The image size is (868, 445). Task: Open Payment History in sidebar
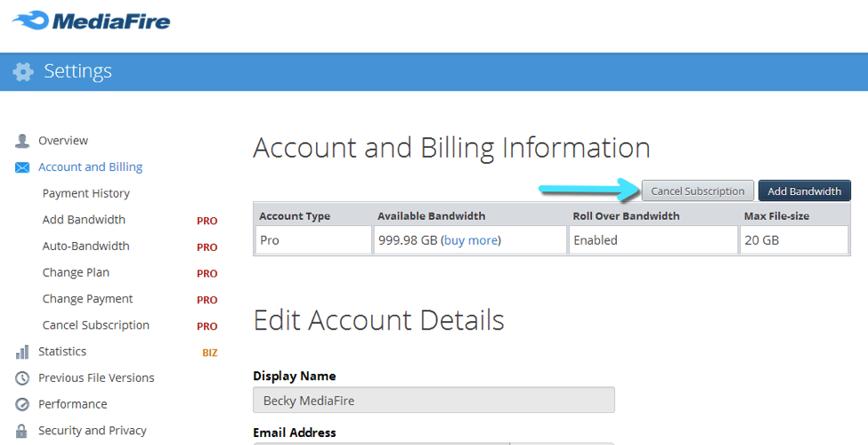point(85,193)
